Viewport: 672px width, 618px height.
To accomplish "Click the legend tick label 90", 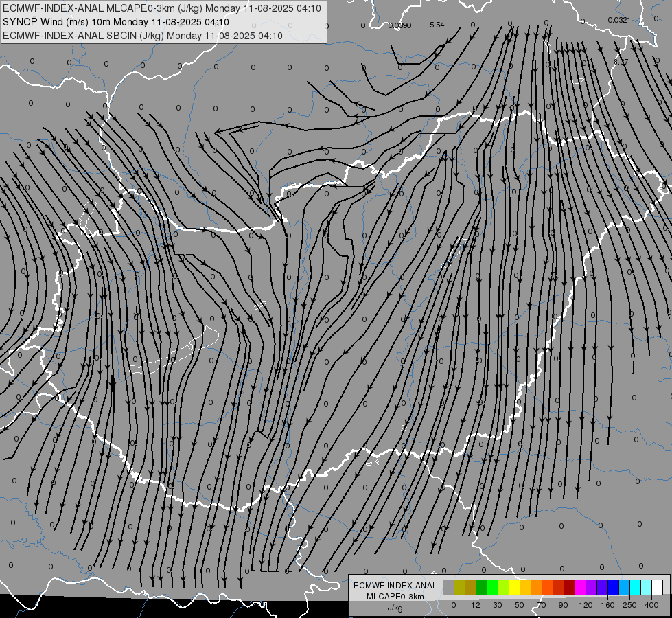I will pos(563,605).
